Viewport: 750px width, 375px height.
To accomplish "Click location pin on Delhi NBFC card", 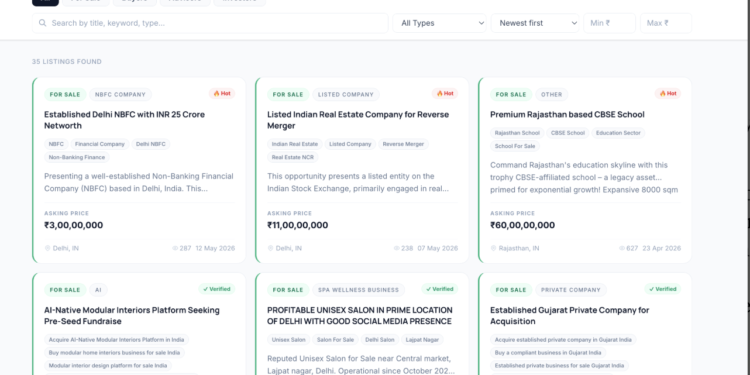I will click(47, 248).
